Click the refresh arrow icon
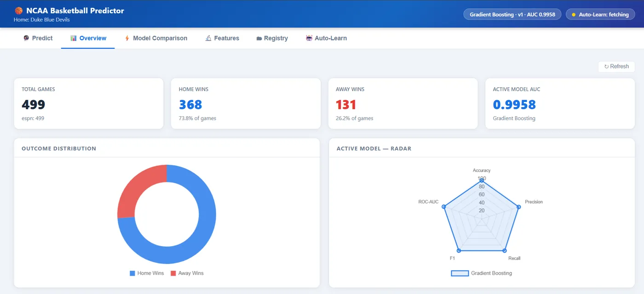This screenshot has height=294, width=644. [x=606, y=67]
